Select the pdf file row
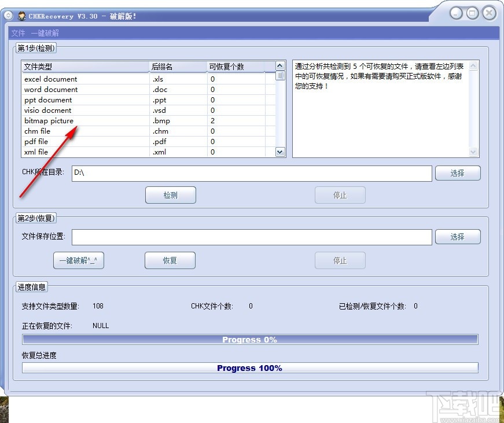 (149, 141)
